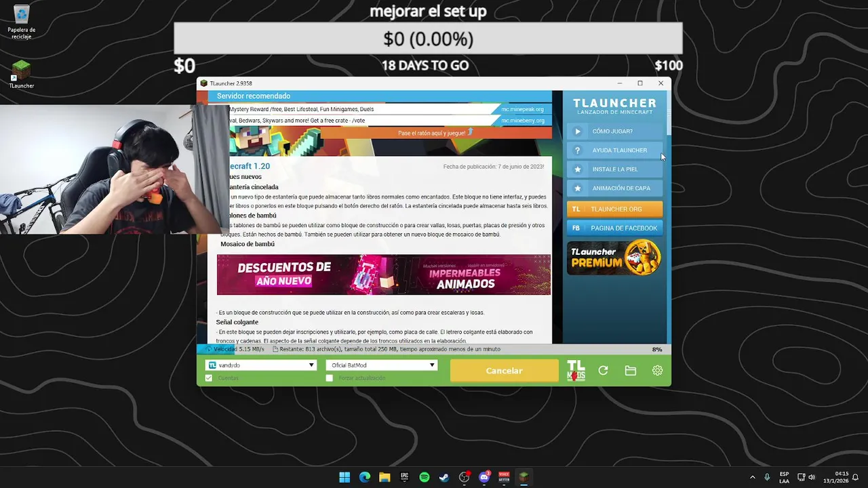
Task: Switch ESP LAA keyboard language
Action: pyautogui.click(x=784, y=477)
